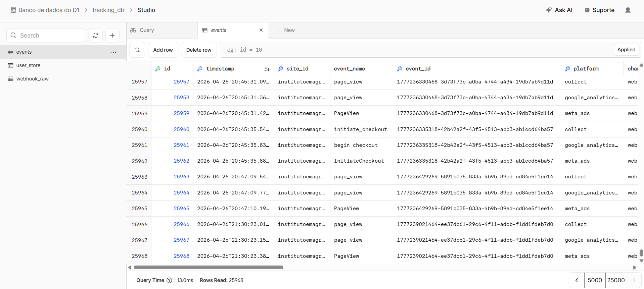644x289 pixels.
Task: Select the events table in sidebar
Action: point(63,52)
